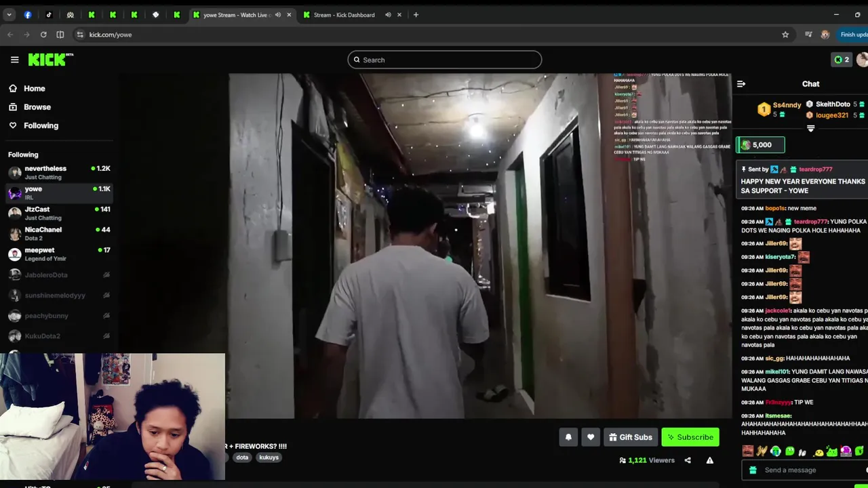The width and height of the screenshot is (868, 488).
Task: Click the site info icon in address bar
Action: coord(80,35)
